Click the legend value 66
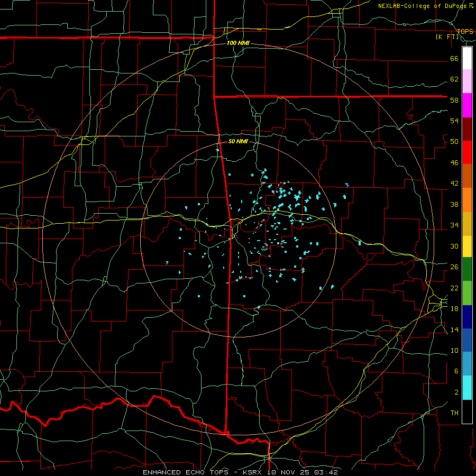Viewport: 476px width, 476px height. pos(454,58)
